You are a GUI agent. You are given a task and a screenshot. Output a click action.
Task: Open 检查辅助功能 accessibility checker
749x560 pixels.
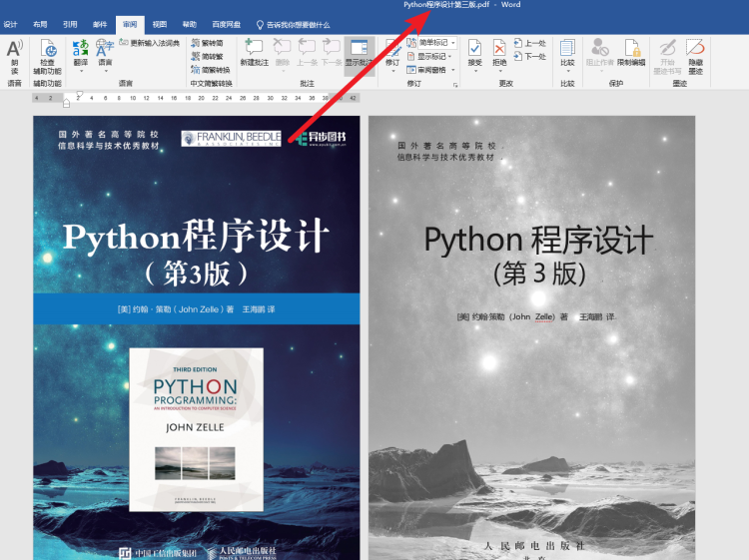(47, 58)
